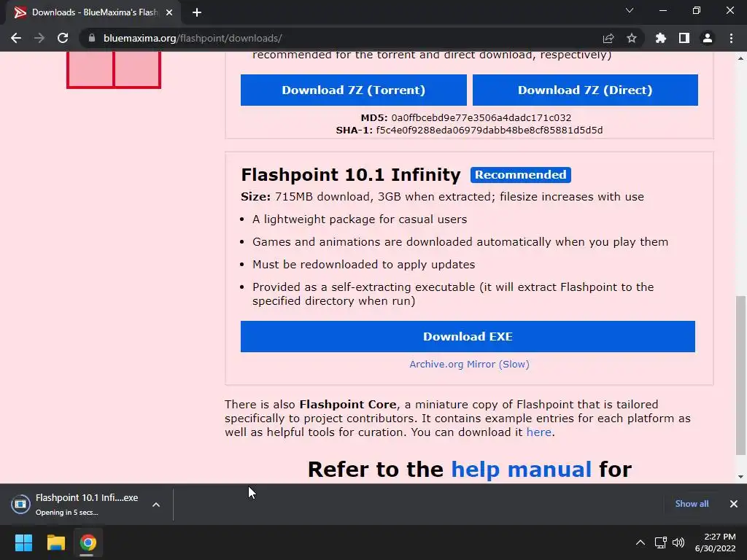Screen dimensions: 747x560
Task: Open the downloaded Flashpoint 10.1 Infinity exe
Action: (x=87, y=504)
